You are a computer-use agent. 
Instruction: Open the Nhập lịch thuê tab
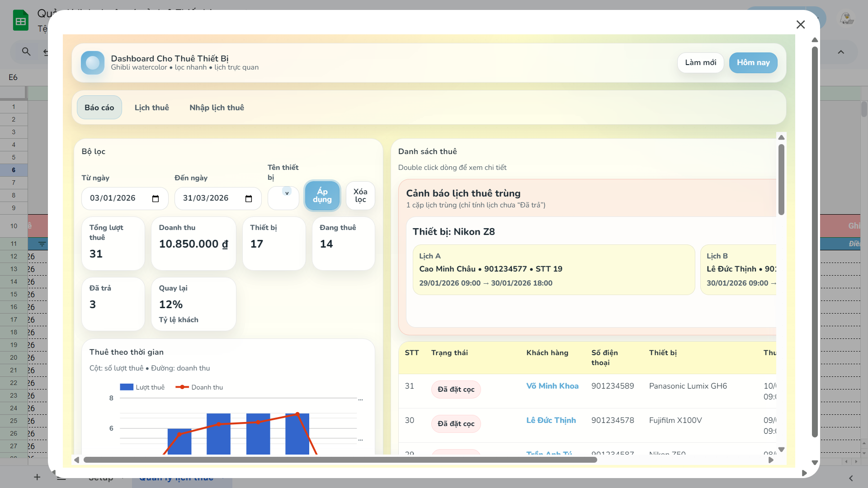(217, 108)
